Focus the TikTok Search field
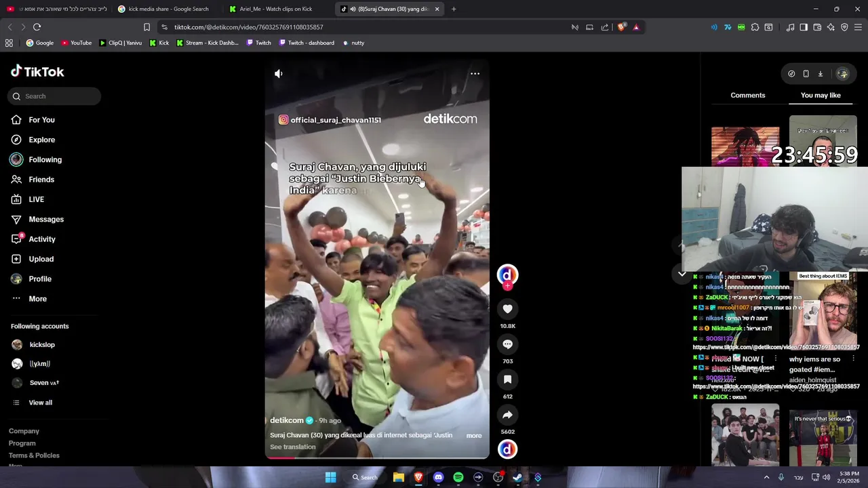This screenshot has height=488, width=868. tap(54, 96)
